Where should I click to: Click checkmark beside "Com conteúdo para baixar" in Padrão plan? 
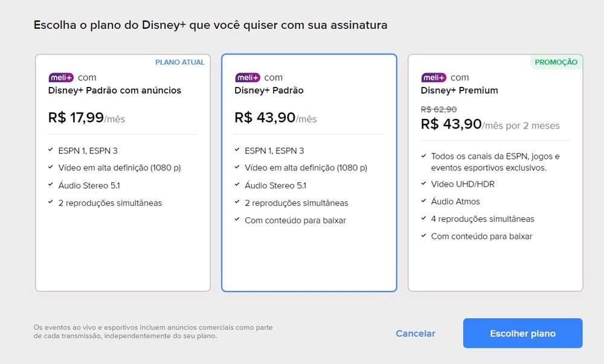(236, 220)
